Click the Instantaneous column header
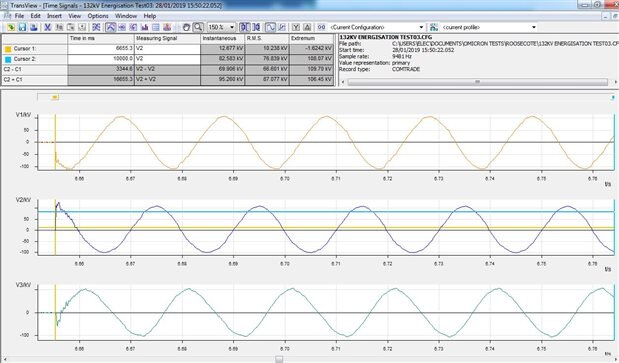 [x=223, y=39]
